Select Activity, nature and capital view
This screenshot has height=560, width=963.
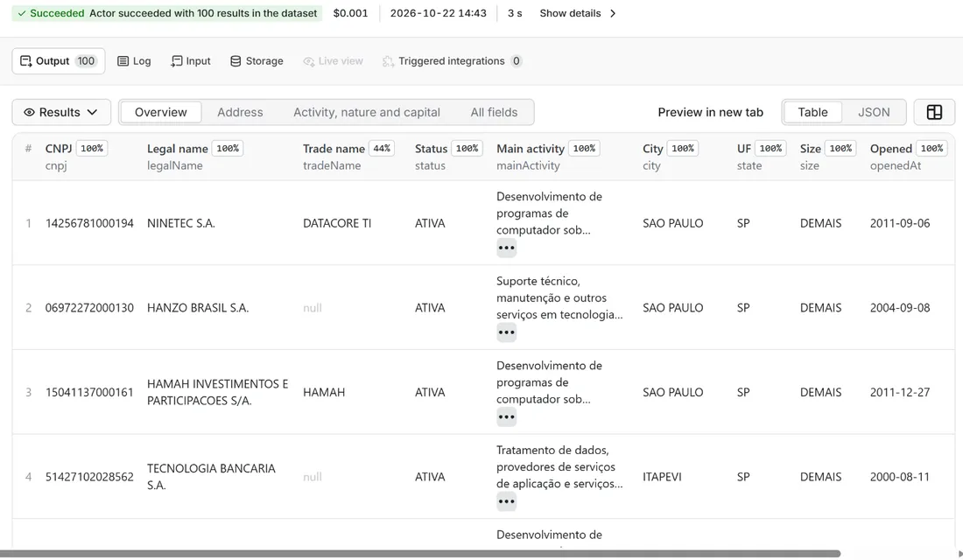[x=367, y=112]
